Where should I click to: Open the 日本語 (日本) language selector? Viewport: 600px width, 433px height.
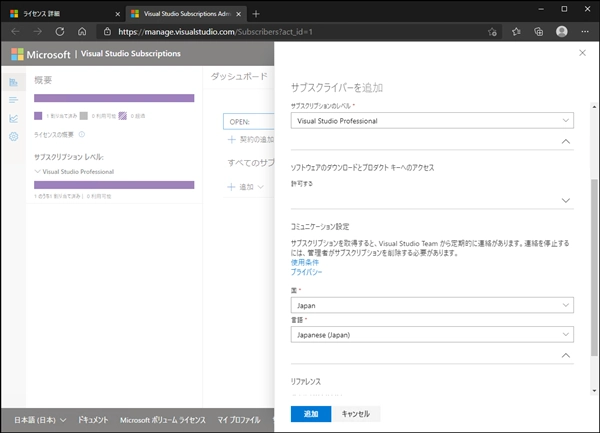40,420
